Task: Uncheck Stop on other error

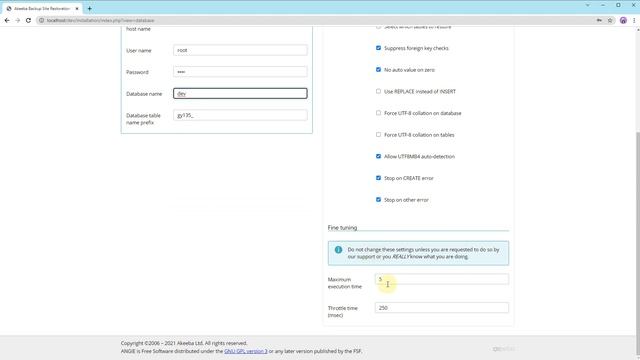Action: click(x=378, y=200)
